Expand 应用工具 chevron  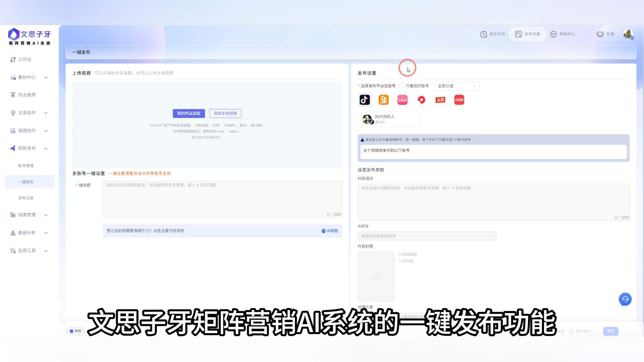(46, 250)
